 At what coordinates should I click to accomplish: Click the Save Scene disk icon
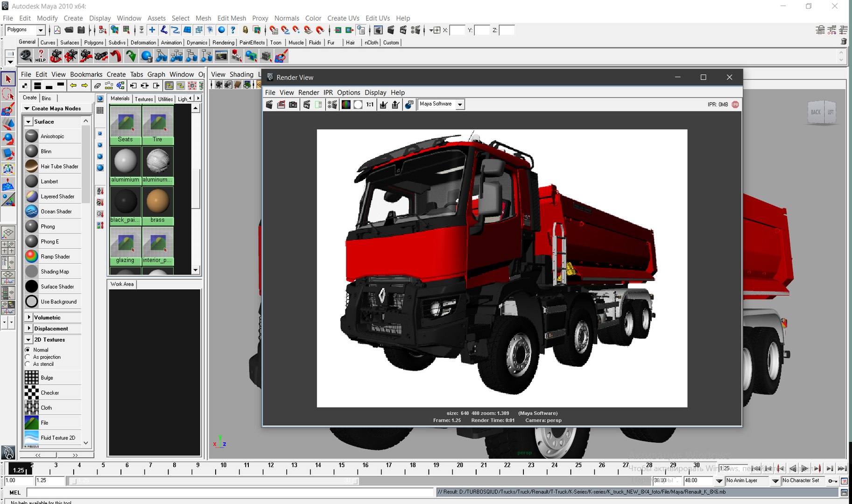pyautogui.click(x=81, y=30)
